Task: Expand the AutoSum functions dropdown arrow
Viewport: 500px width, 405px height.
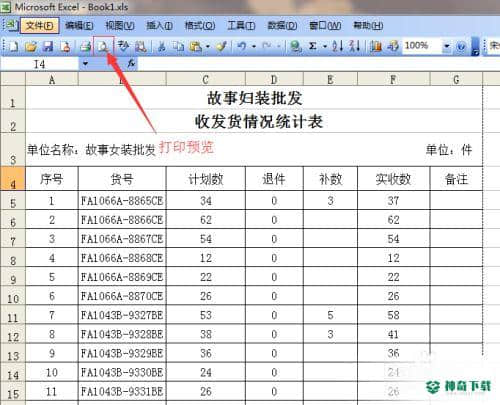Action: coord(325,46)
